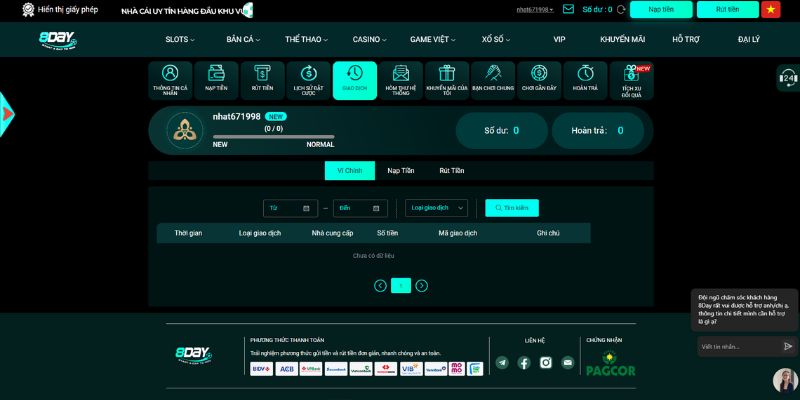
Task: Click the 8DAY logo in header
Action: click(58, 40)
